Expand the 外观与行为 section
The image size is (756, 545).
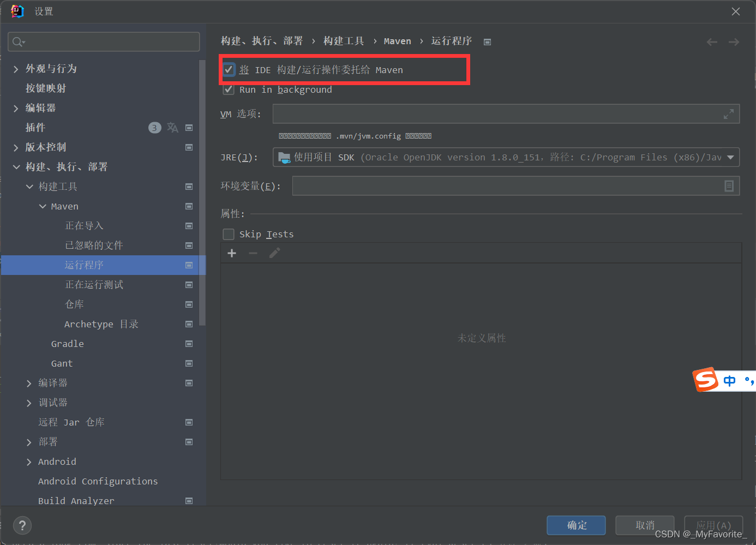tap(16, 69)
